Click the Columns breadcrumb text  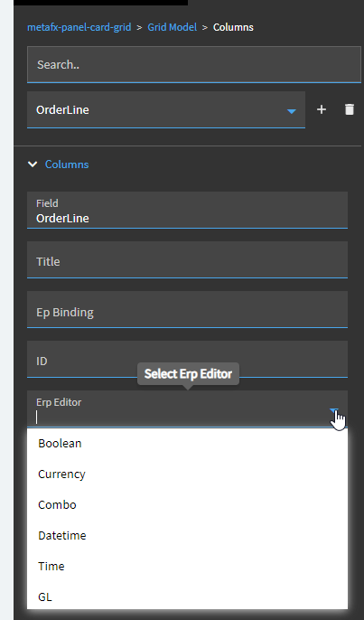(x=233, y=27)
